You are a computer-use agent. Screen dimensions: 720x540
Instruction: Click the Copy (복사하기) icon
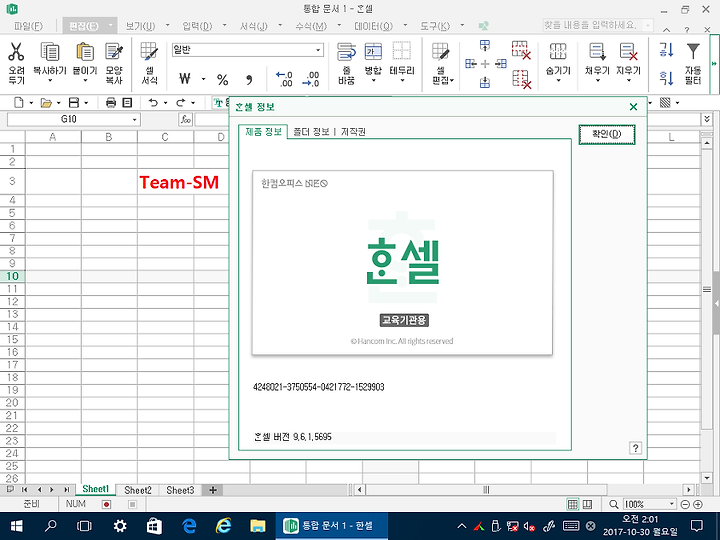(50, 52)
